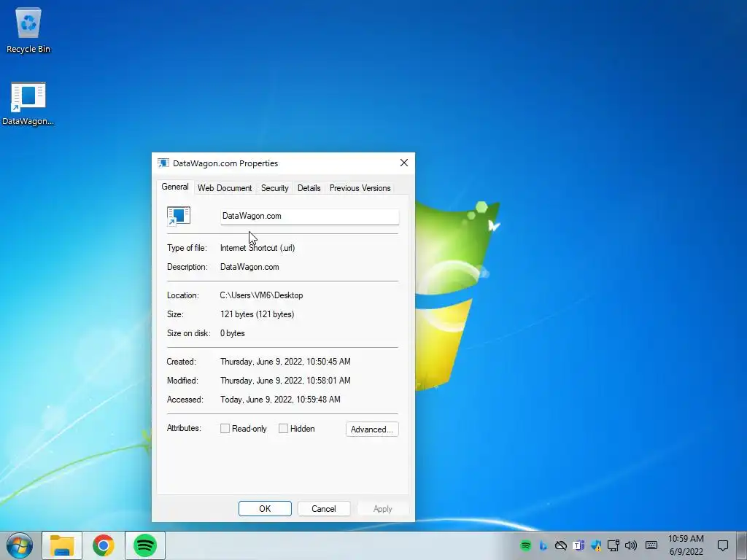This screenshot has height=560, width=747.
Task: Switch to the Details tab
Action: point(309,188)
